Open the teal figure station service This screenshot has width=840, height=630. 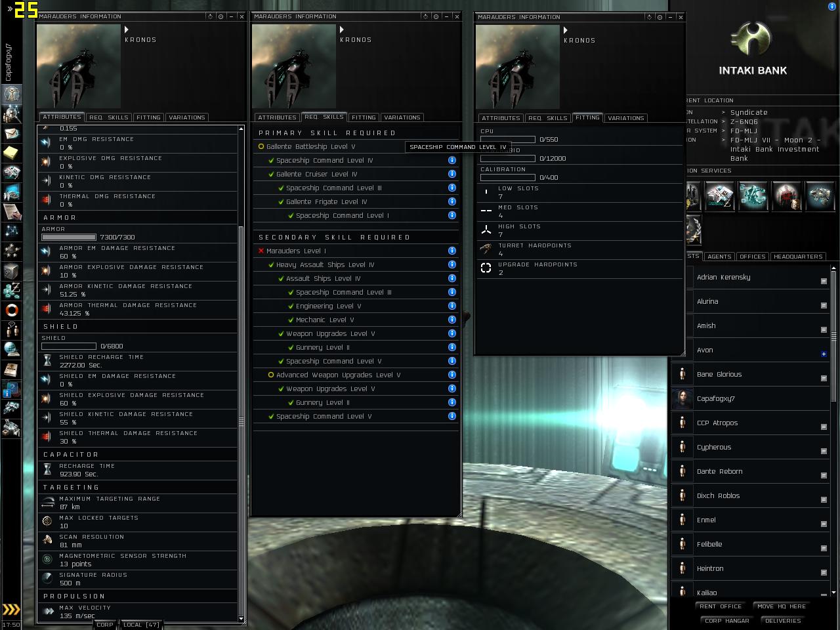point(753,196)
